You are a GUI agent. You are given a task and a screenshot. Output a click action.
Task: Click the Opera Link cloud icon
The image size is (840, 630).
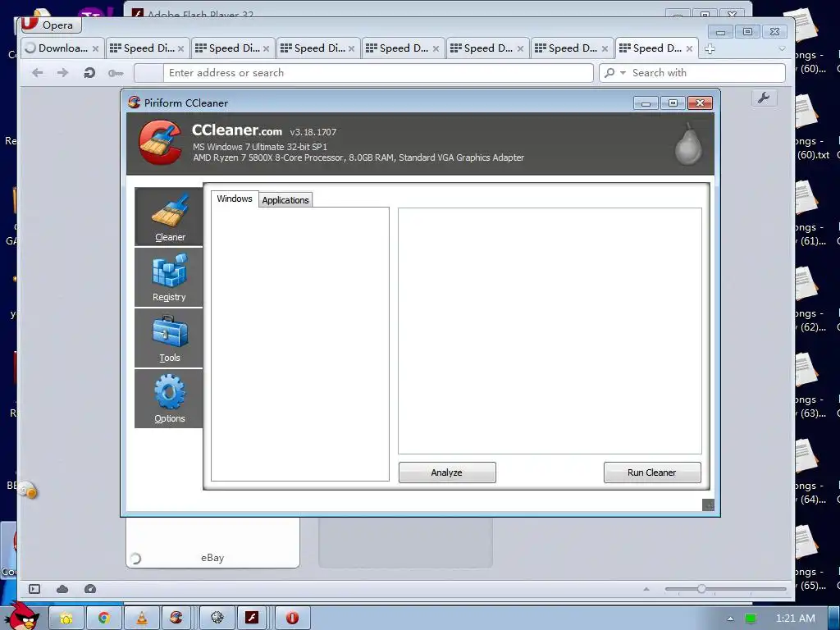(62, 589)
